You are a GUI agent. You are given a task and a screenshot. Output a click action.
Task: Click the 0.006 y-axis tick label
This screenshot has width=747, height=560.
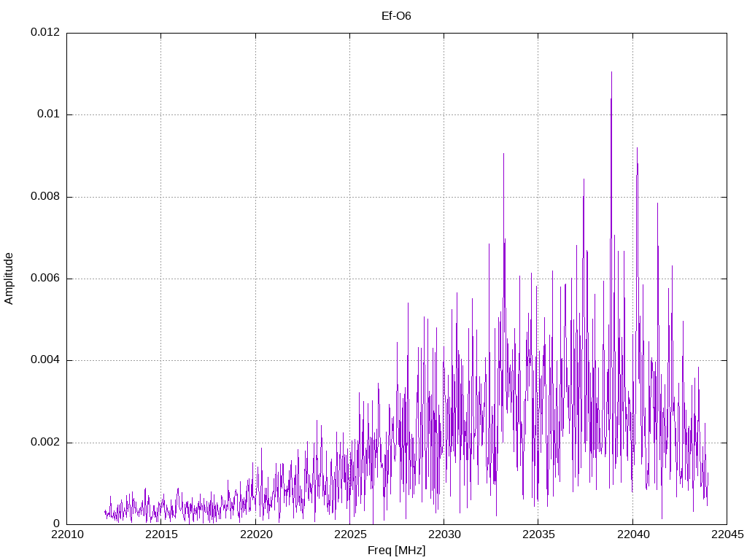45,278
